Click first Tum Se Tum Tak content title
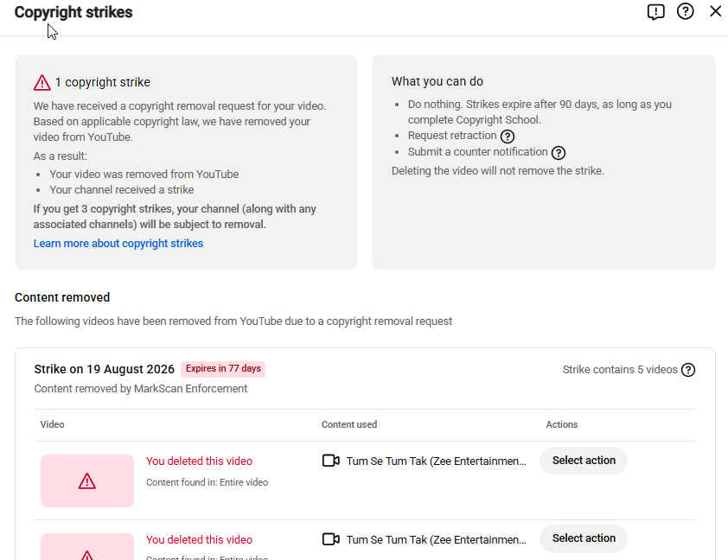The image size is (728, 560). pyautogui.click(x=437, y=461)
